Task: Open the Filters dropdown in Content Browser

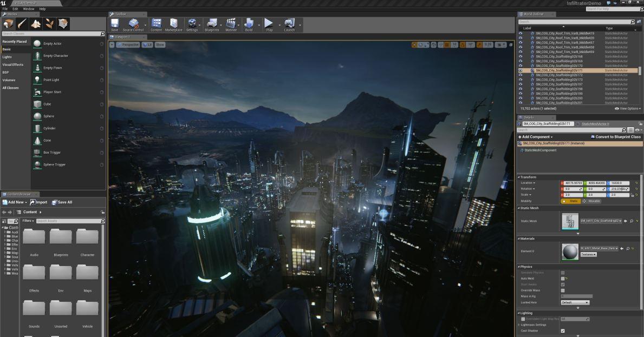Action: [28, 221]
